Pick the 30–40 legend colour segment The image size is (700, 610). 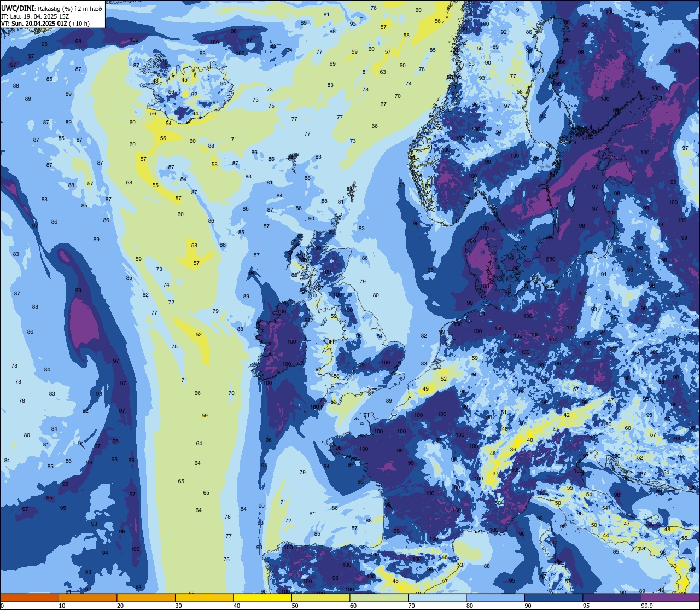204,597
